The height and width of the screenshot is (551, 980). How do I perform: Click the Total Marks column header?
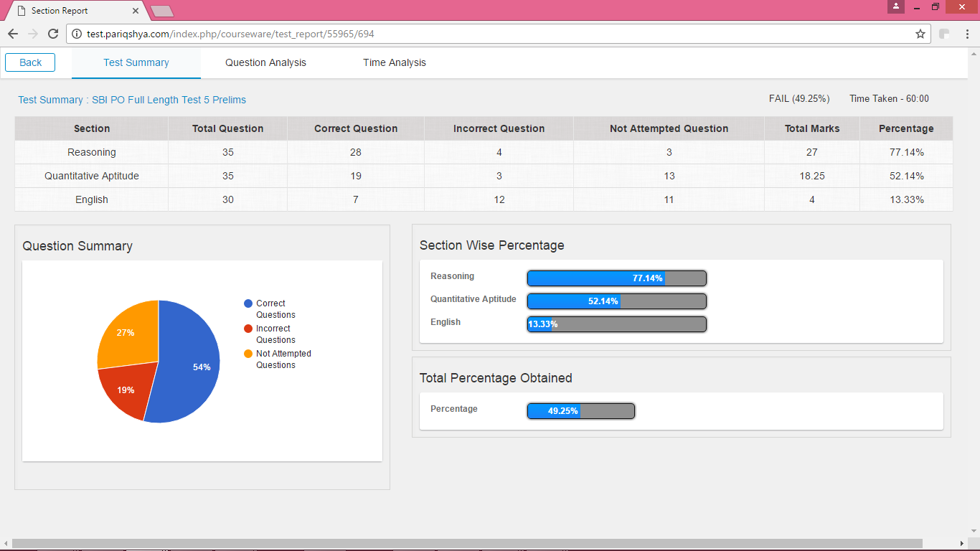point(812,128)
